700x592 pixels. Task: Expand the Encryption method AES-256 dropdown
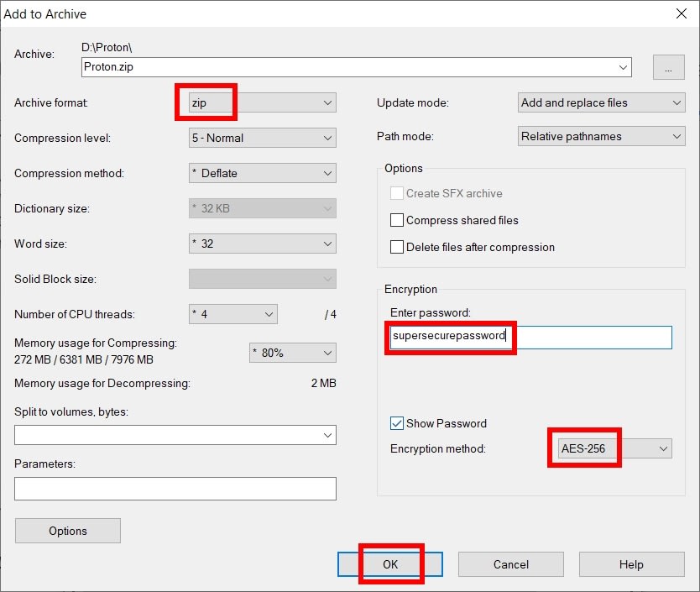(614, 448)
